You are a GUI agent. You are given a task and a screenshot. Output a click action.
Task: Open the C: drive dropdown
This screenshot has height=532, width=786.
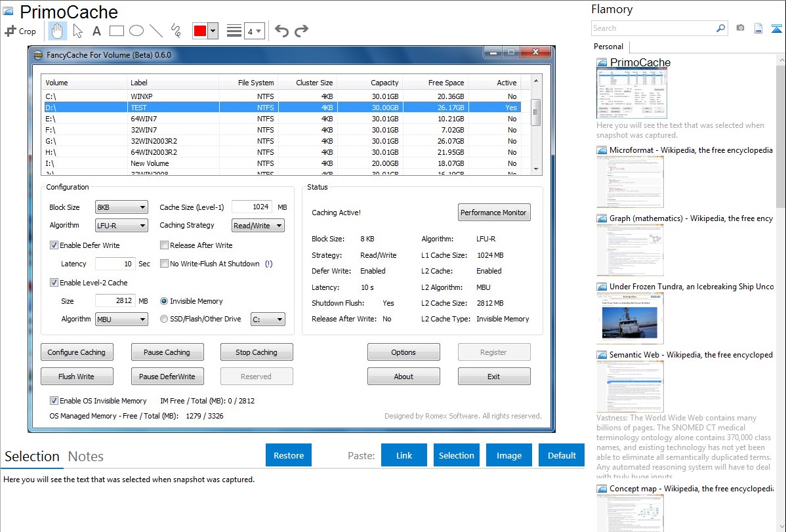[x=268, y=319]
